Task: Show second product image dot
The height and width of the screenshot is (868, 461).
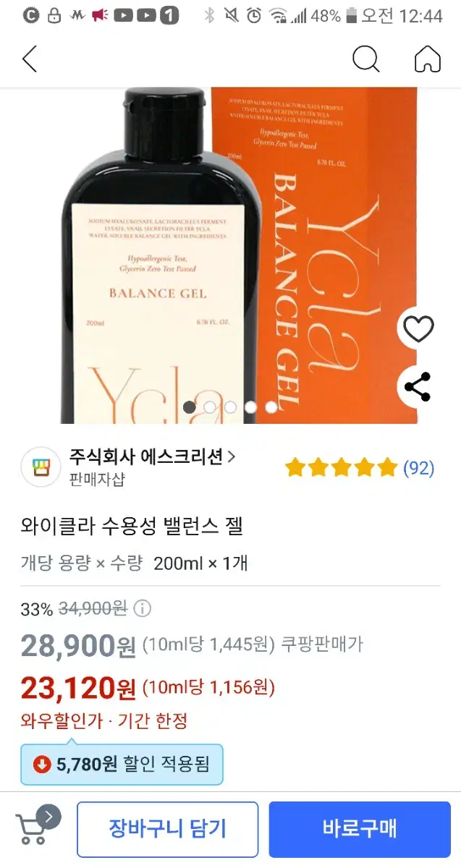Action: (x=210, y=407)
